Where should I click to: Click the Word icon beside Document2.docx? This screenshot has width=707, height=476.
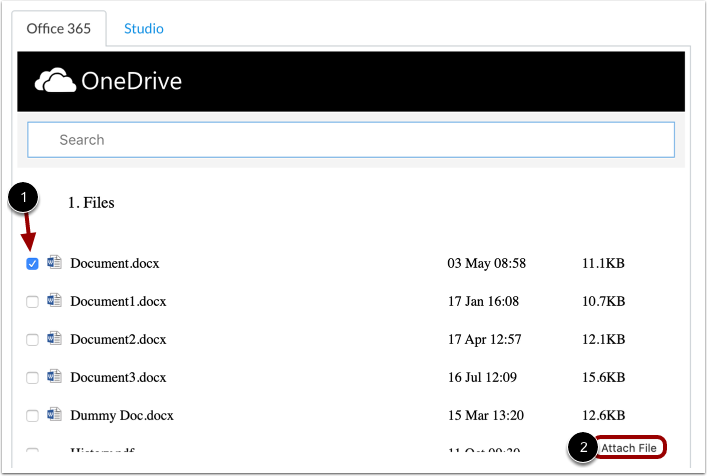pos(55,338)
